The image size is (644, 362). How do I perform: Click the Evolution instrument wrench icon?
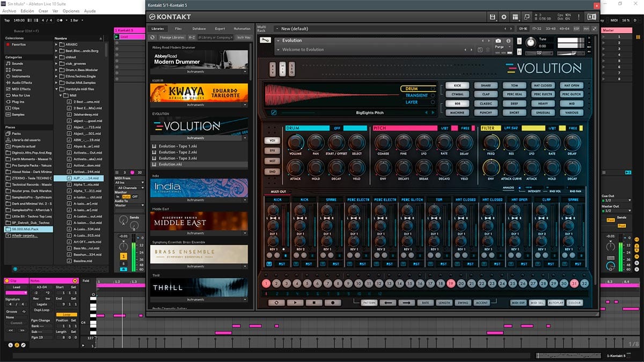[265, 40]
